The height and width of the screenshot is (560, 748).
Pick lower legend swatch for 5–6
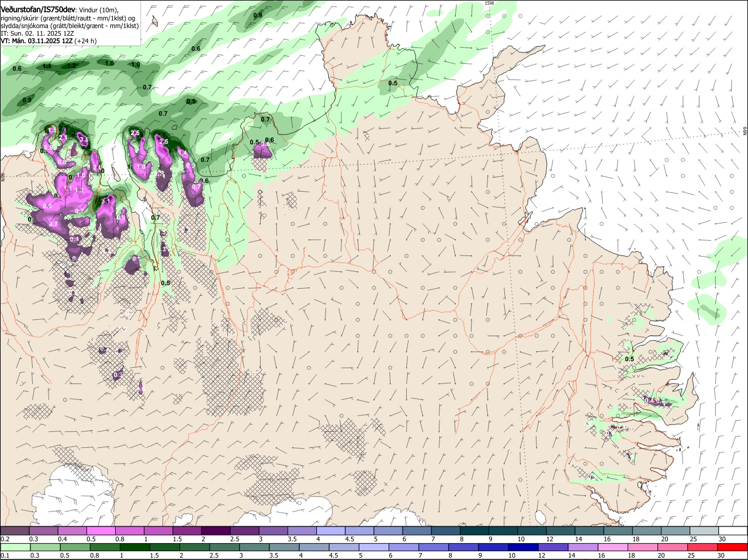pyautogui.click(x=374, y=547)
